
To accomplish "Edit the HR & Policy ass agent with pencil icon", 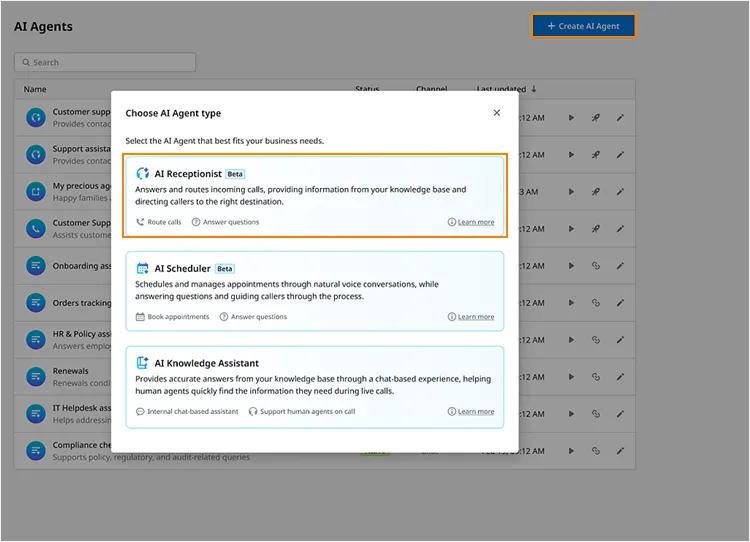I will point(620,340).
